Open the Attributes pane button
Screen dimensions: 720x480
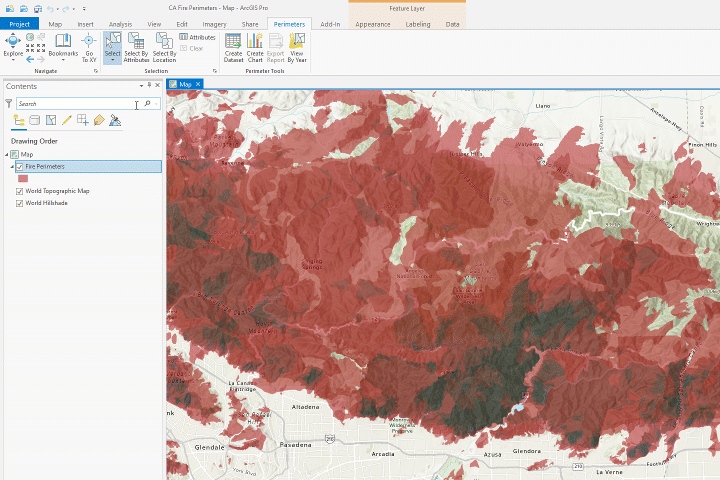click(197, 37)
